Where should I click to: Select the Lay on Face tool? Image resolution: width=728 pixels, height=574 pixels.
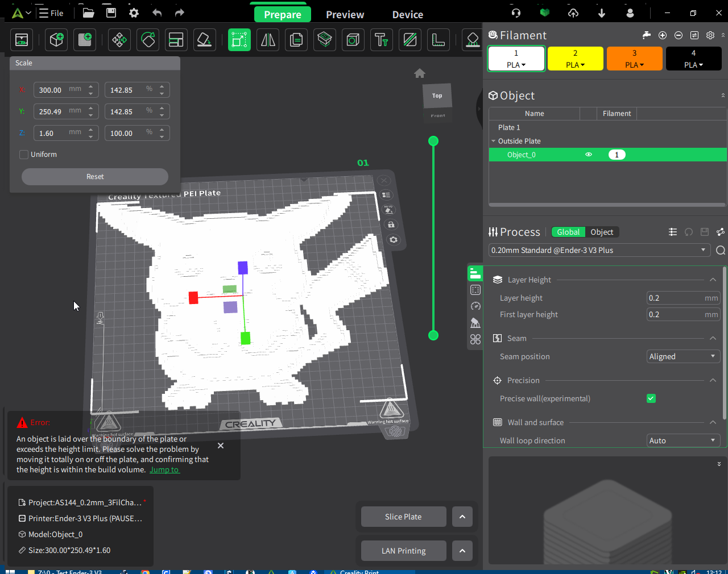[204, 40]
